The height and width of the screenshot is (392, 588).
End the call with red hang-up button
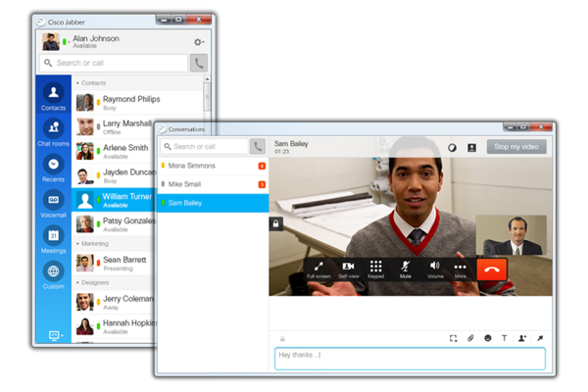pos(491,269)
